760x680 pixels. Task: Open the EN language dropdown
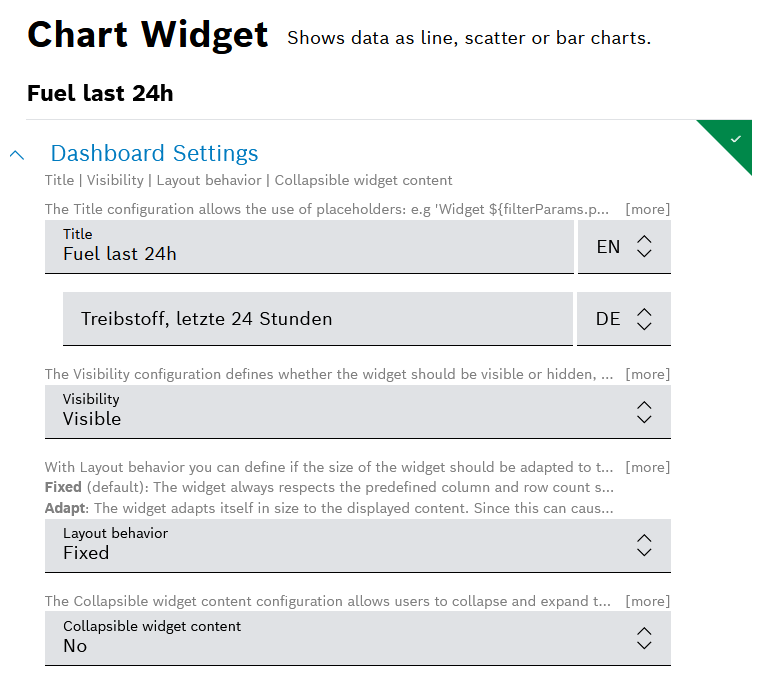click(623, 246)
